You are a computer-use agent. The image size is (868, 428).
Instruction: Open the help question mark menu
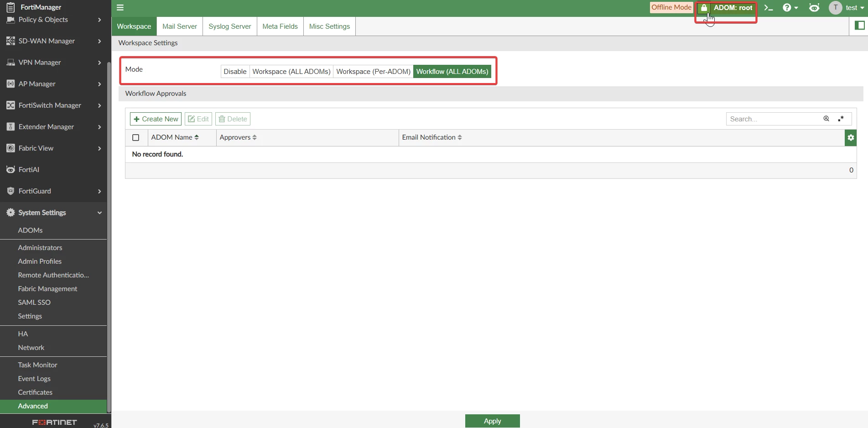(790, 8)
